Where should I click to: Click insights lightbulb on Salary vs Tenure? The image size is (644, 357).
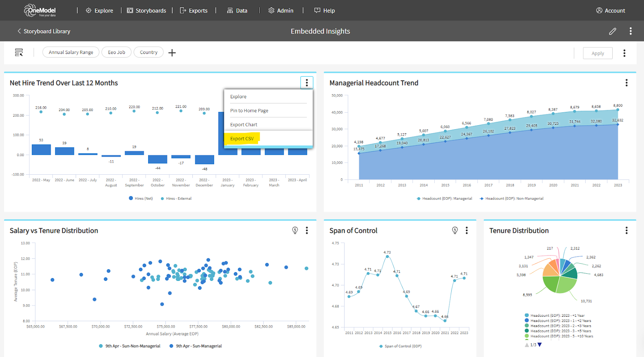(295, 230)
